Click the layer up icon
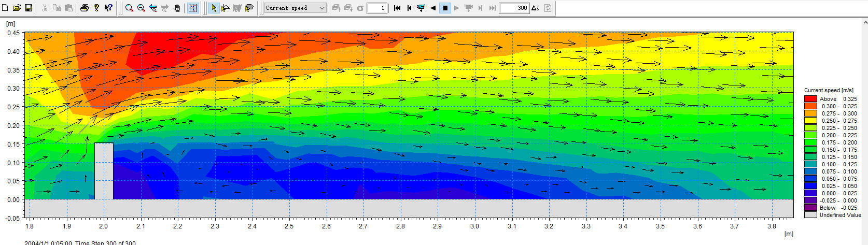Screen dimensions: 868x245 pos(336,8)
